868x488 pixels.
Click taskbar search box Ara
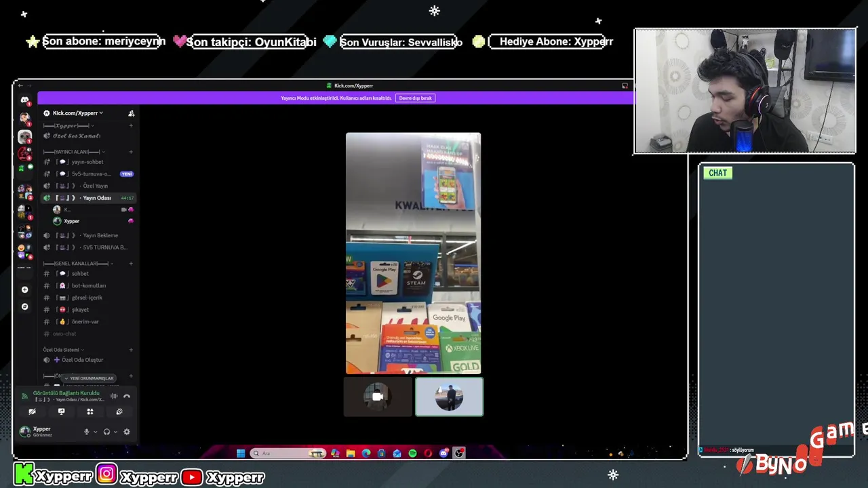tap(288, 453)
